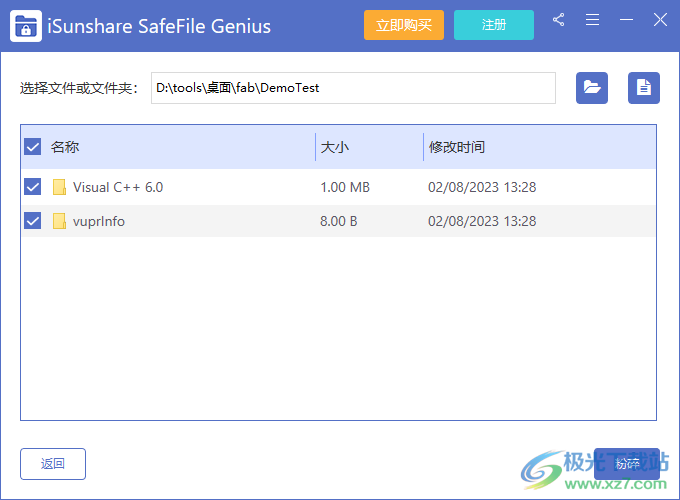The image size is (680, 500).
Task: Select the Visual C++ 6.0 folder name
Action: 118,187
